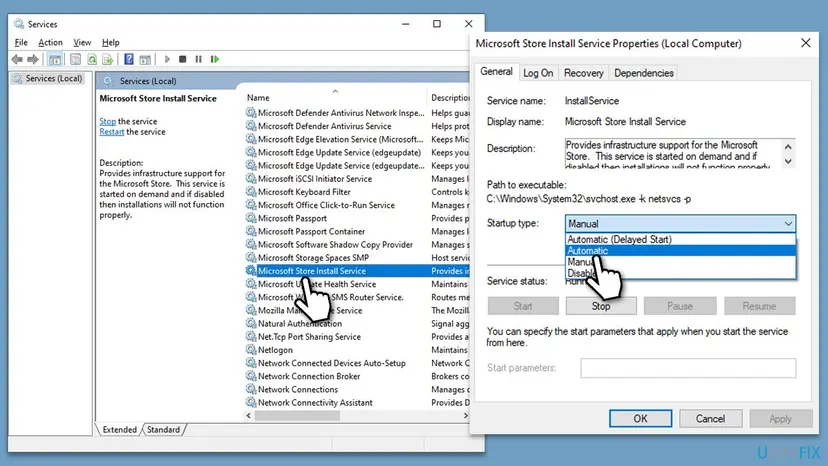Select Net.Tcp Port Sharing Service row
Screen dimensions: 828x466
pyautogui.click(x=357, y=336)
